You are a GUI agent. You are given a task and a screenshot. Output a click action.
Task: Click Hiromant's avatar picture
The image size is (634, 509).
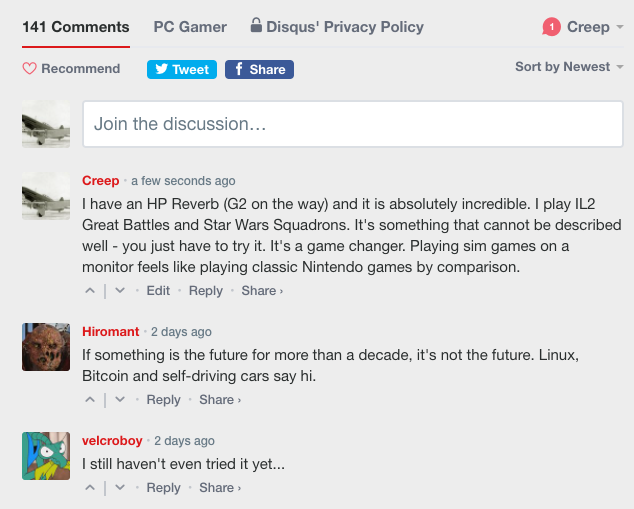point(46,347)
